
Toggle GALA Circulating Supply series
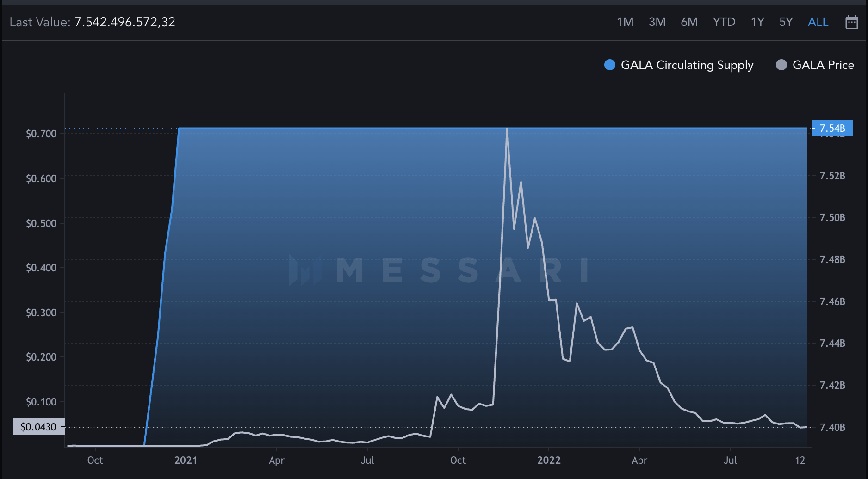[687, 65]
